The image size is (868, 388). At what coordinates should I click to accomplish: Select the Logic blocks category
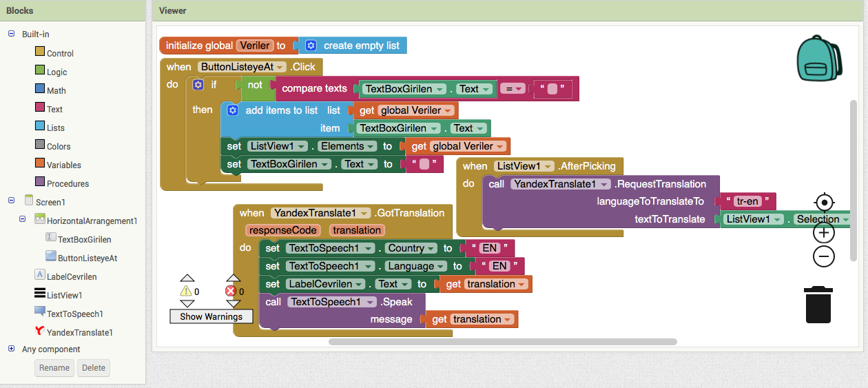pos(57,72)
